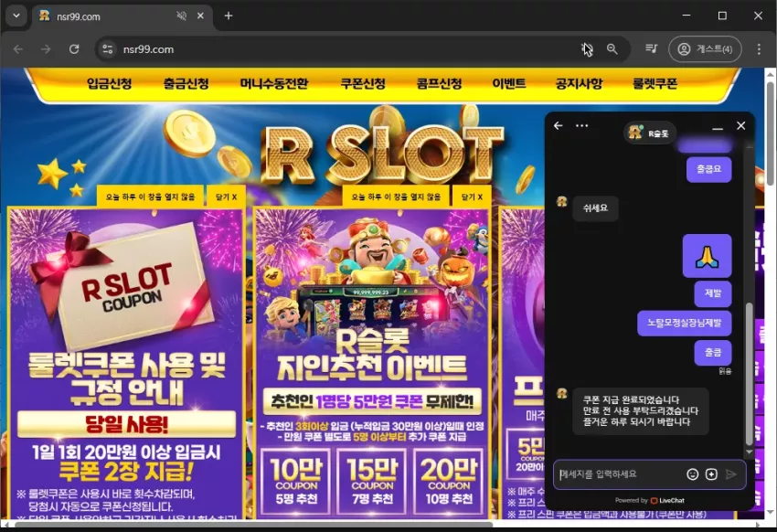Open 공지사항 menu item
Screen dimensions: 777x532
pyautogui.click(x=580, y=84)
